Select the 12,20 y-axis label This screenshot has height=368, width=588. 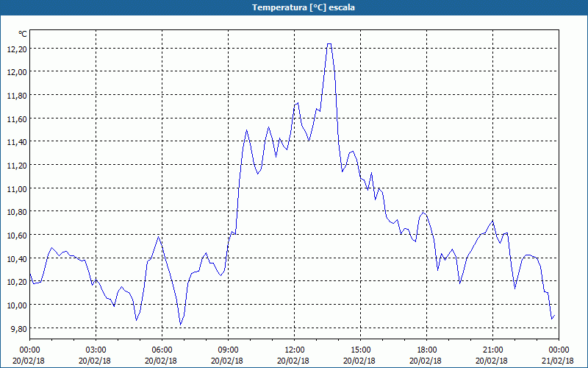pyautogui.click(x=17, y=49)
